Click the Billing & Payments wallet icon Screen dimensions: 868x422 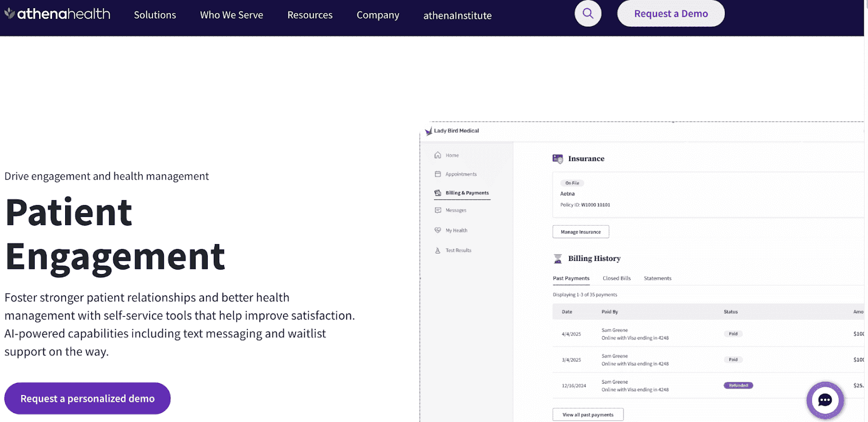[x=438, y=193]
